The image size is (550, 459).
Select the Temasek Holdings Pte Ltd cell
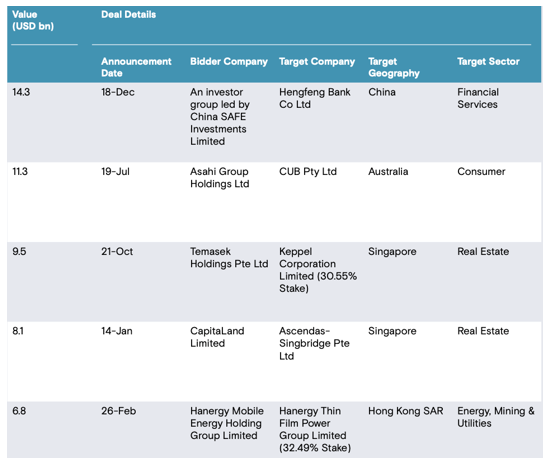pos(229,258)
